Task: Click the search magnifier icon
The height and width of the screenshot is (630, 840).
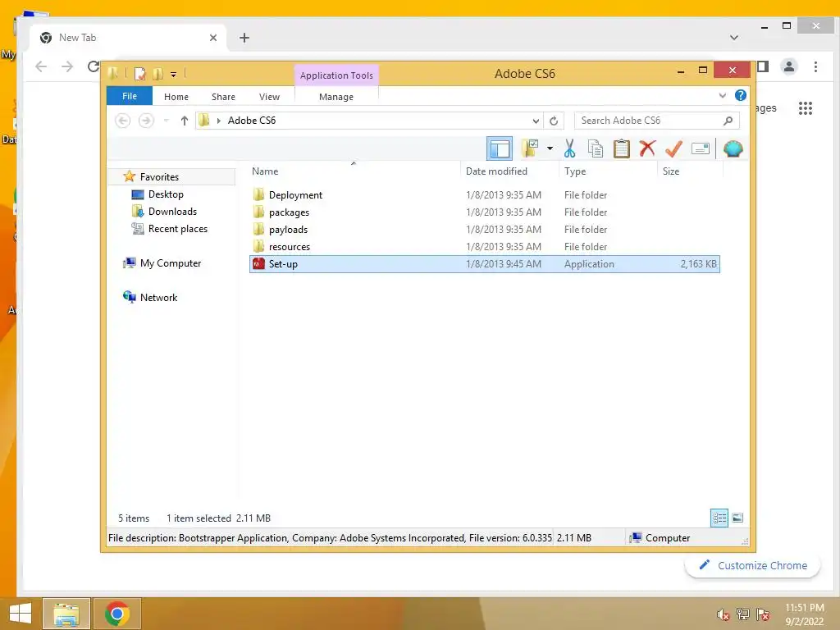Action: tap(728, 121)
